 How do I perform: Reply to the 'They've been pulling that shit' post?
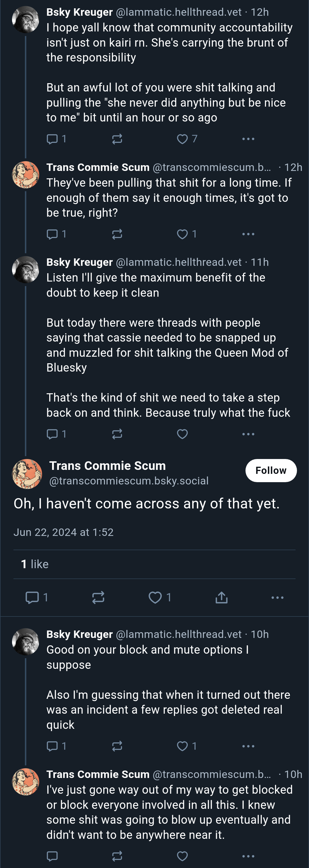click(x=52, y=234)
